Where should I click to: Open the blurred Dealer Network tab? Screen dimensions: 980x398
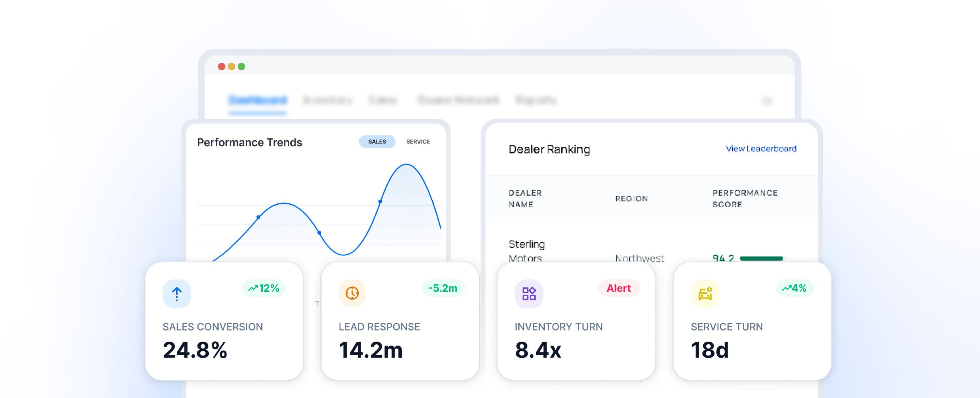point(458,100)
